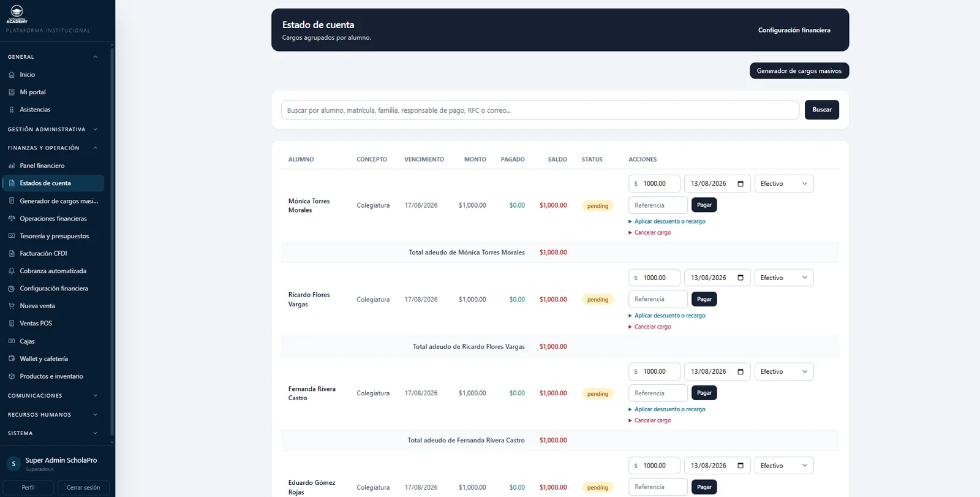Image resolution: width=980 pixels, height=497 pixels.
Task: Click Referencia field for Eduardo Gómez Rojas
Action: tap(658, 487)
